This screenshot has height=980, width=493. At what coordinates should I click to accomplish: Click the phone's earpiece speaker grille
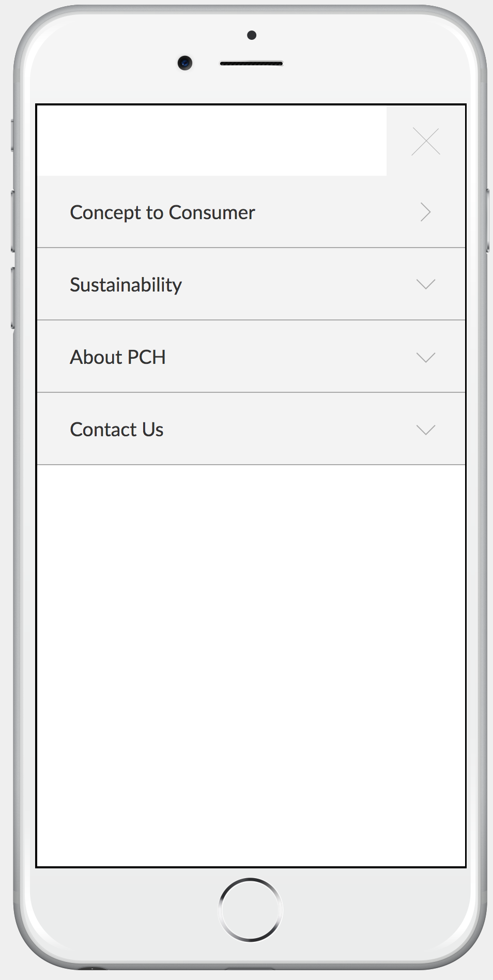(251, 64)
